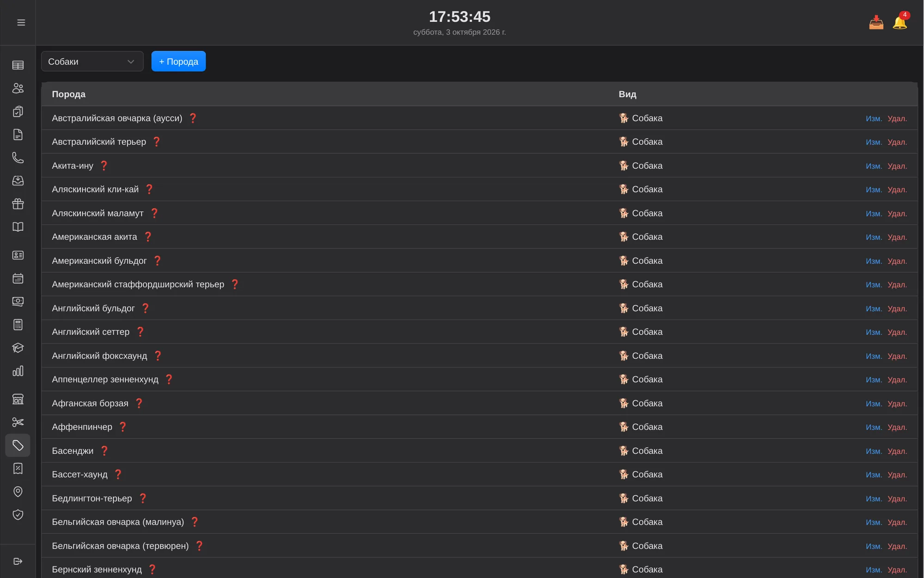Click the Собака cell for Аляскинский кли-кай
This screenshot has height=578, width=924.
[641, 190]
